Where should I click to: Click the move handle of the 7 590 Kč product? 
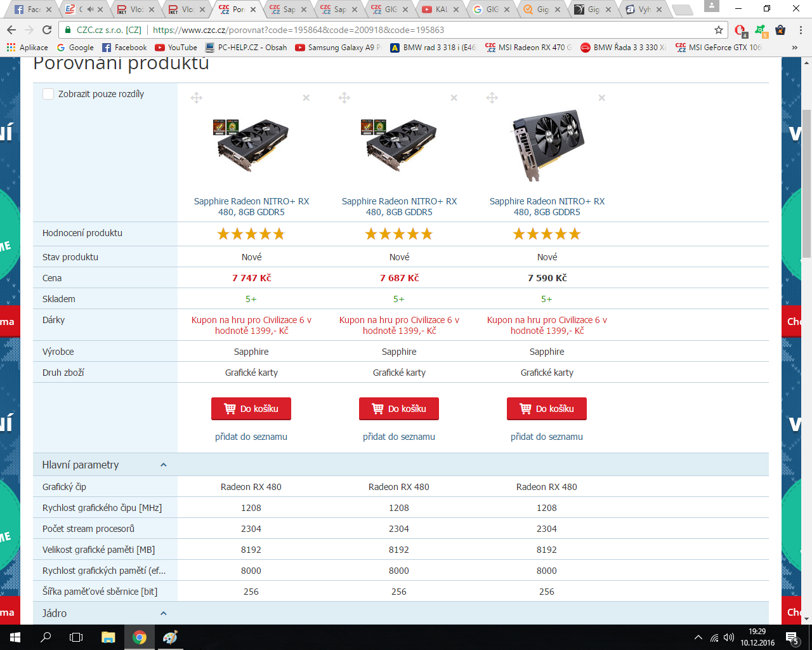pos(492,98)
